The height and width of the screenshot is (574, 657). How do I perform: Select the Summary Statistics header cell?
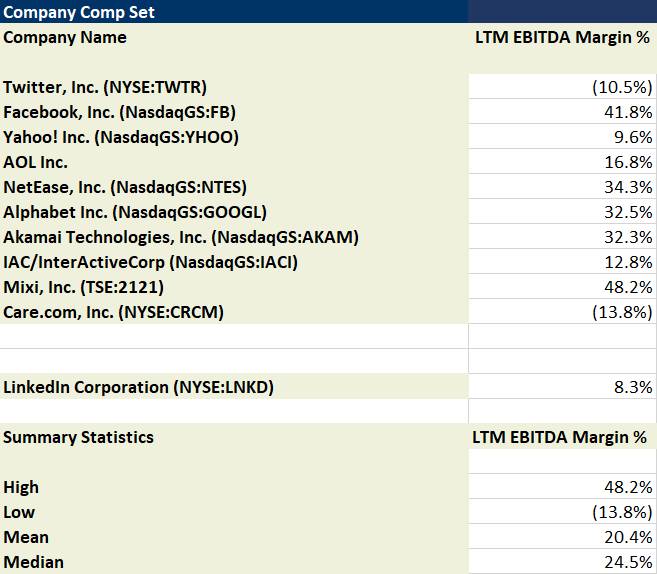[x=79, y=437]
